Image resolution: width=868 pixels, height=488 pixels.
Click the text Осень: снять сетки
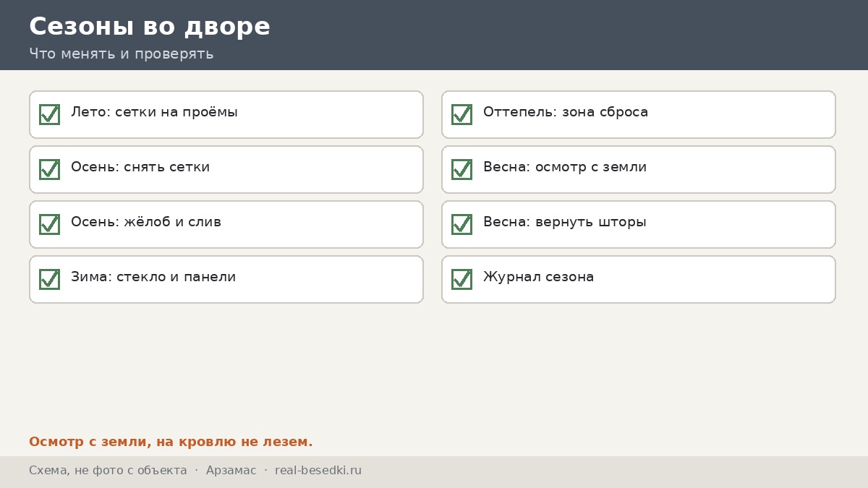coord(140,167)
